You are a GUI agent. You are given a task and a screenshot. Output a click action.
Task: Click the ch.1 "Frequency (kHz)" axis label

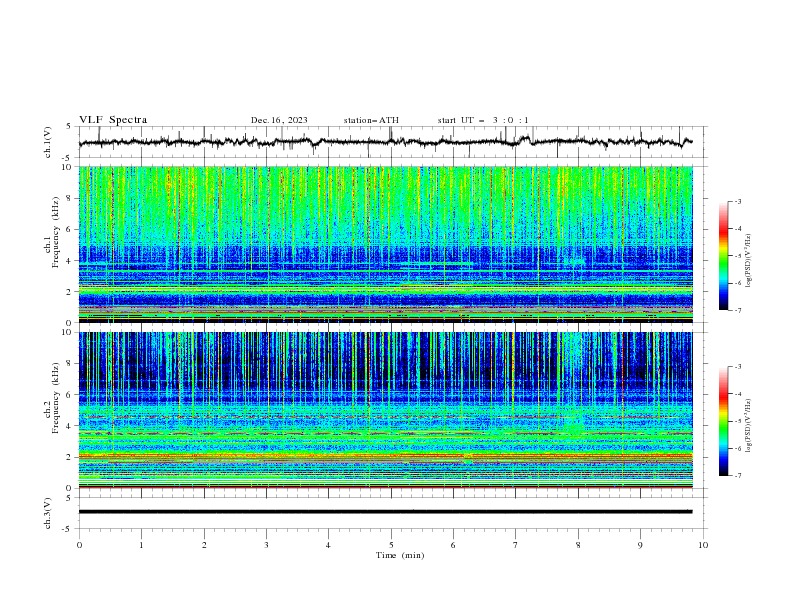tap(56, 233)
